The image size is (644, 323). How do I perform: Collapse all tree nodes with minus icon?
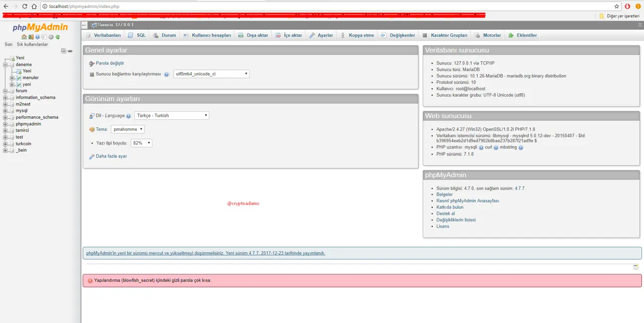coord(64,51)
